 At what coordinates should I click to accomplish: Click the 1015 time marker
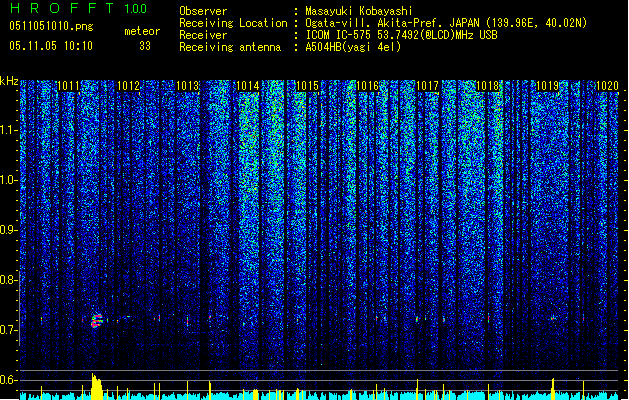pyautogui.click(x=307, y=86)
